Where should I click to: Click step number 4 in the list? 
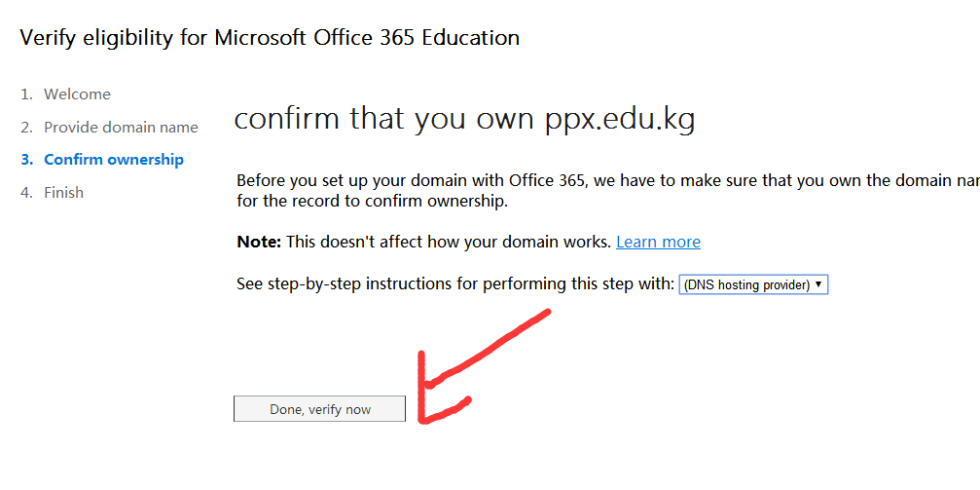point(25,193)
